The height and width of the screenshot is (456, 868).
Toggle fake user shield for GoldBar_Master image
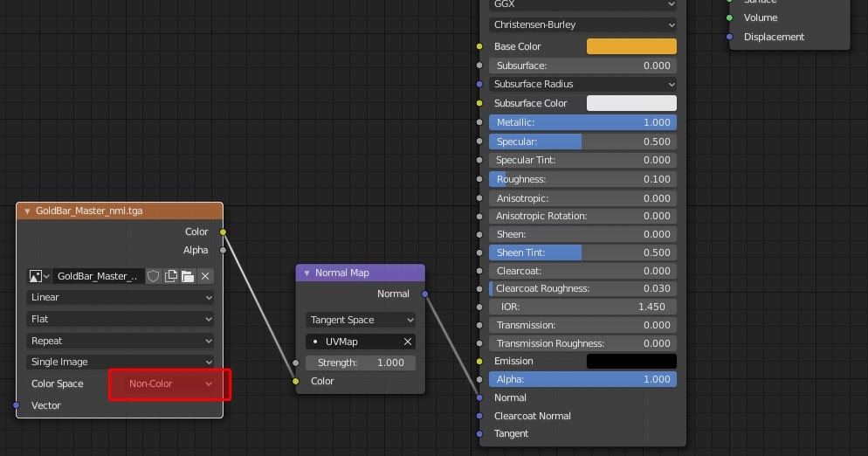[x=154, y=276]
